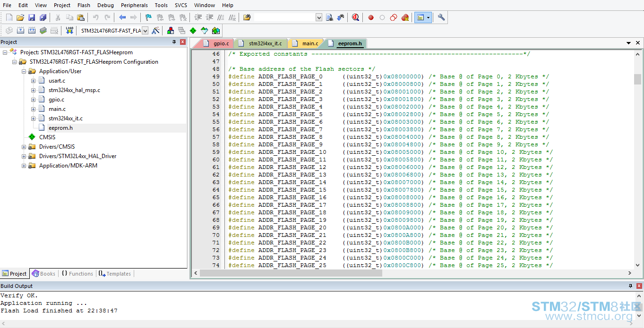The width and height of the screenshot is (644, 328).
Task: Expand Drivers/STM32L4xx_HAL_Driver folder
Action: [x=24, y=156]
